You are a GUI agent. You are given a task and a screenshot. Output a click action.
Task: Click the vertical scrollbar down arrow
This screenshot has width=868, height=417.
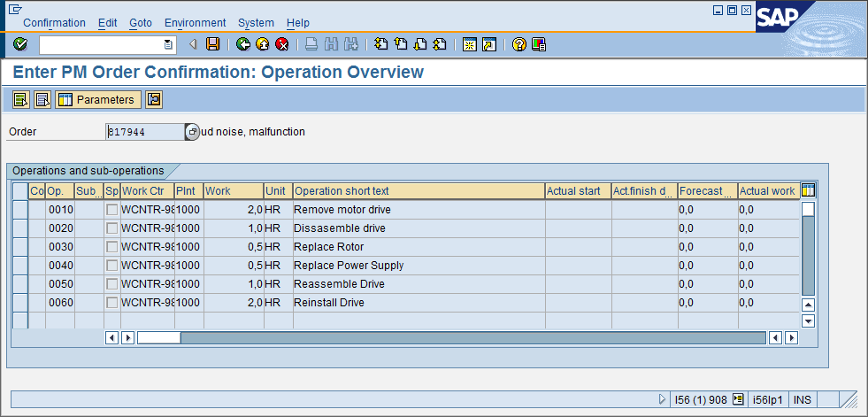(808, 320)
